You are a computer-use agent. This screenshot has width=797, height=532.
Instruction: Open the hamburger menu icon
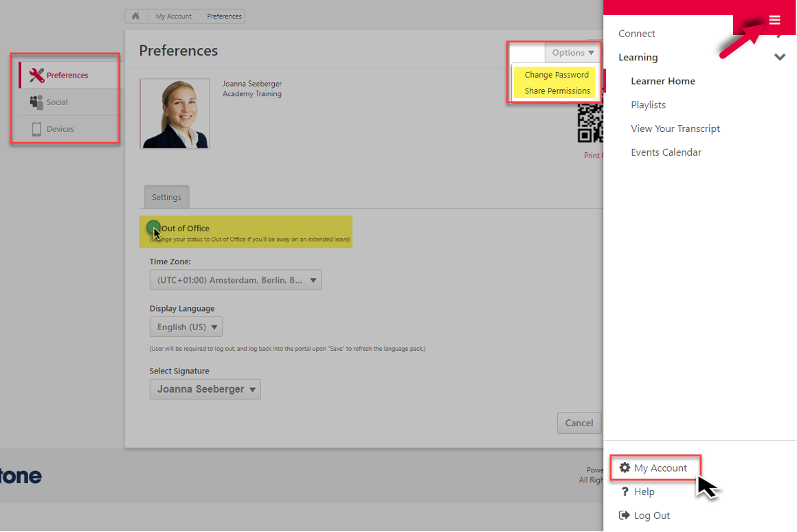(x=774, y=20)
